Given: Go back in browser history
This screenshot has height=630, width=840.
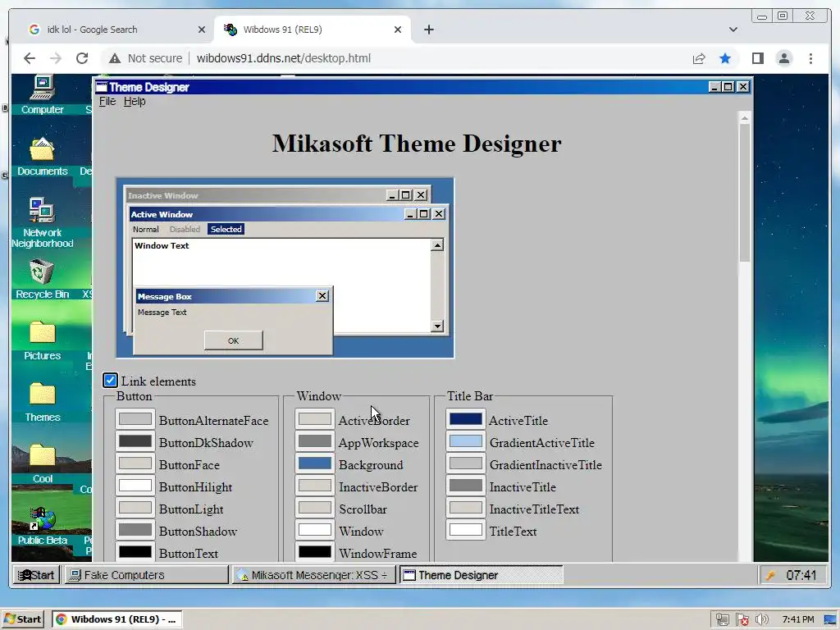Looking at the screenshot, I should [30, 58].
